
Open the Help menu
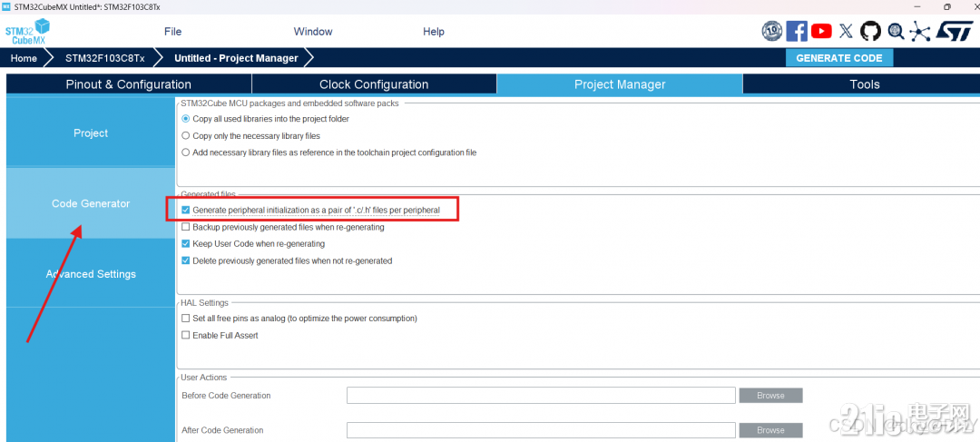pos(434,31)
